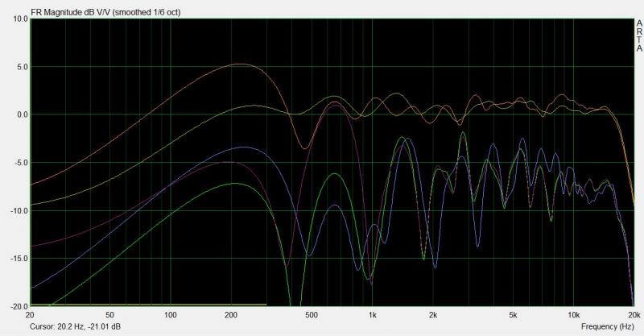This screenshot has height=336, width=644.
Task: Click the blue curve peak near 200 Hz
Action: pyautogui.click(x=244, y=147)
